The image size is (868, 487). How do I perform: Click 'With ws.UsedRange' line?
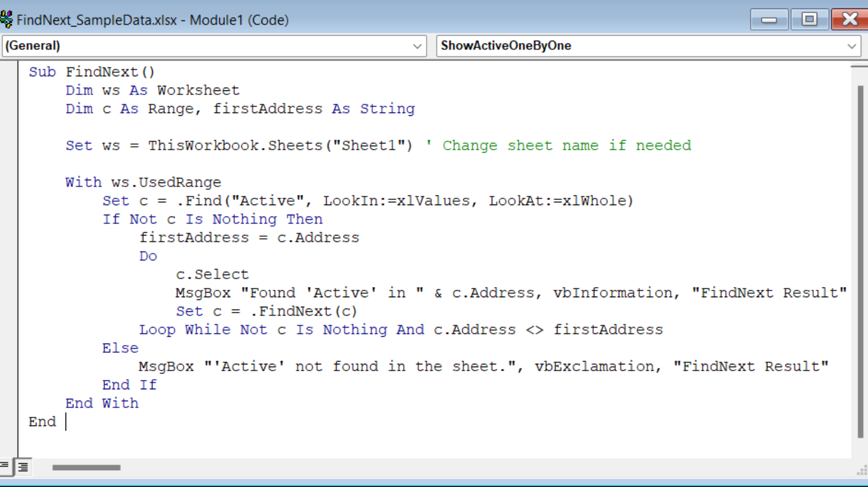coord(143,182)
